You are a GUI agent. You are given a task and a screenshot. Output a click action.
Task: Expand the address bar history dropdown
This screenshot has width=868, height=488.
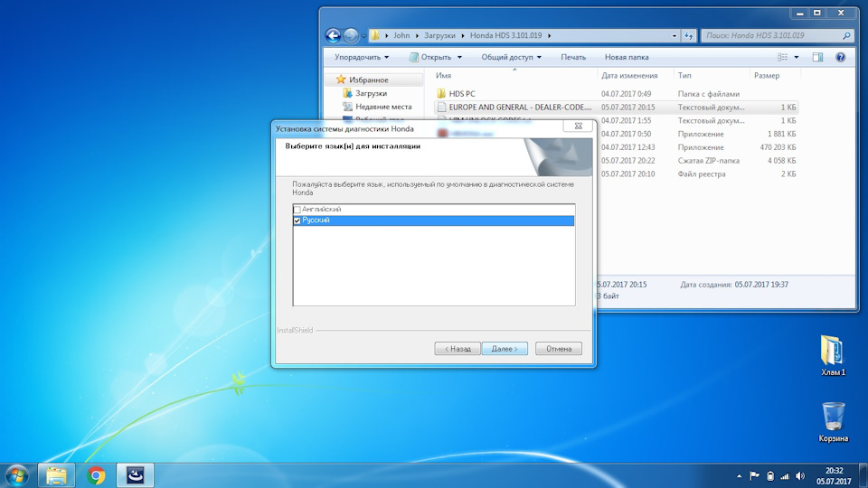[x=674, y=35]
